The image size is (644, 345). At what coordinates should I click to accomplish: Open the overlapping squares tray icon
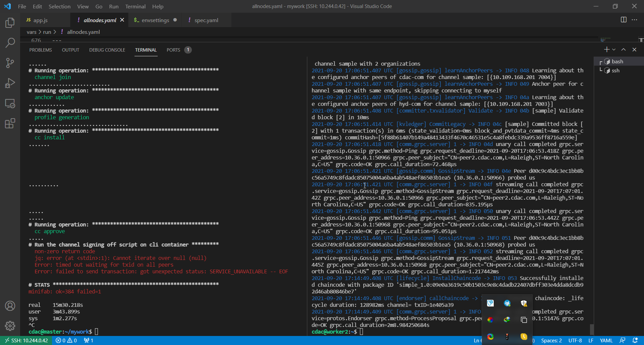(x=524, y=320)
